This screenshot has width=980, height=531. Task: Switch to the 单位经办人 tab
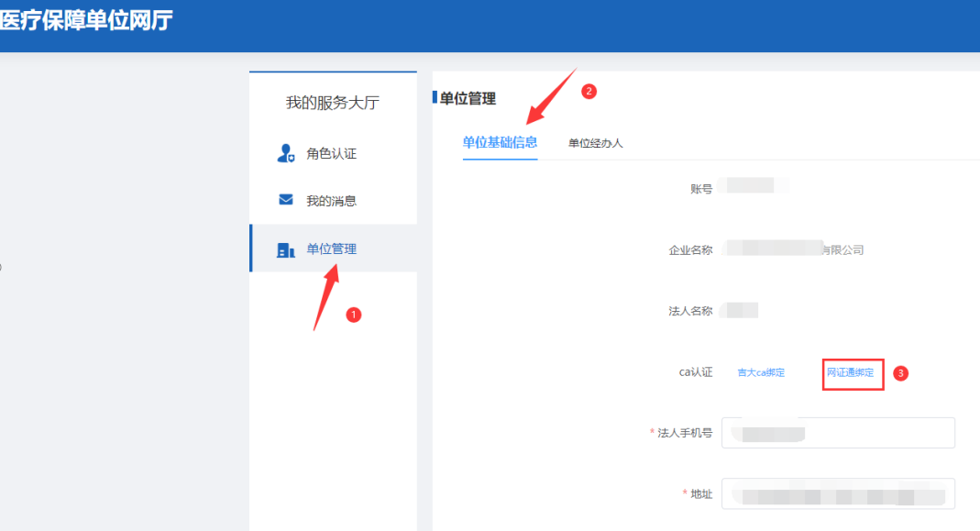tap(595, 143)
